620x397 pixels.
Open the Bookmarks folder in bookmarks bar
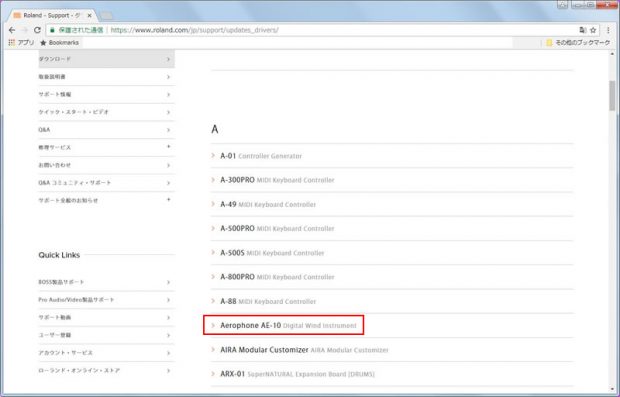(59, 42)
